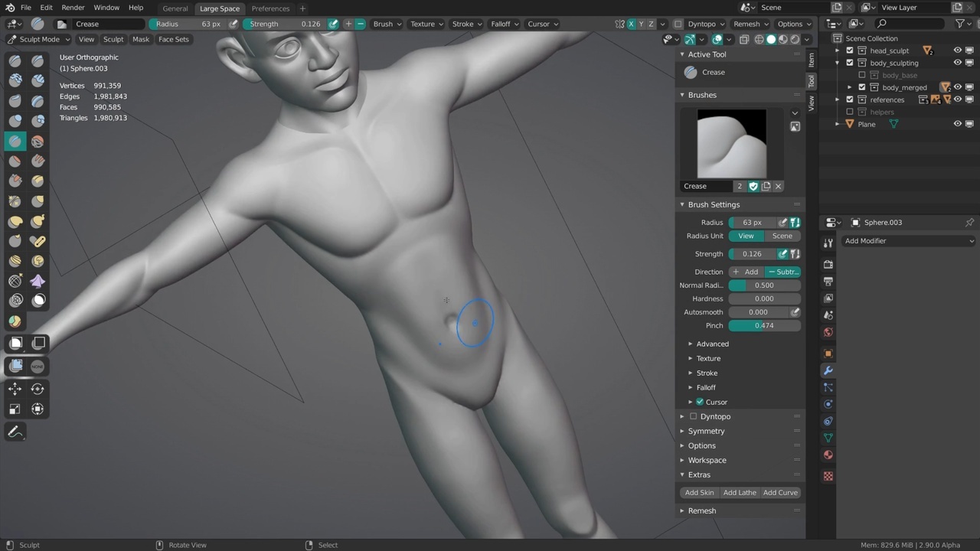The height and width of the screenshot is (551, 980).
Task: Collapse the Brush Settings panel
Action: coord(714,204)
